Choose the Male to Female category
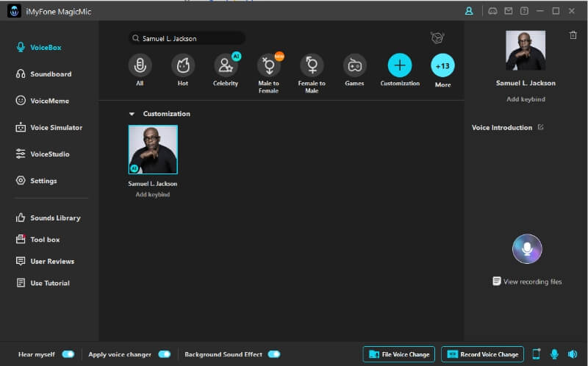This screenshot has height=366, width=588. (x=268, y=65)
